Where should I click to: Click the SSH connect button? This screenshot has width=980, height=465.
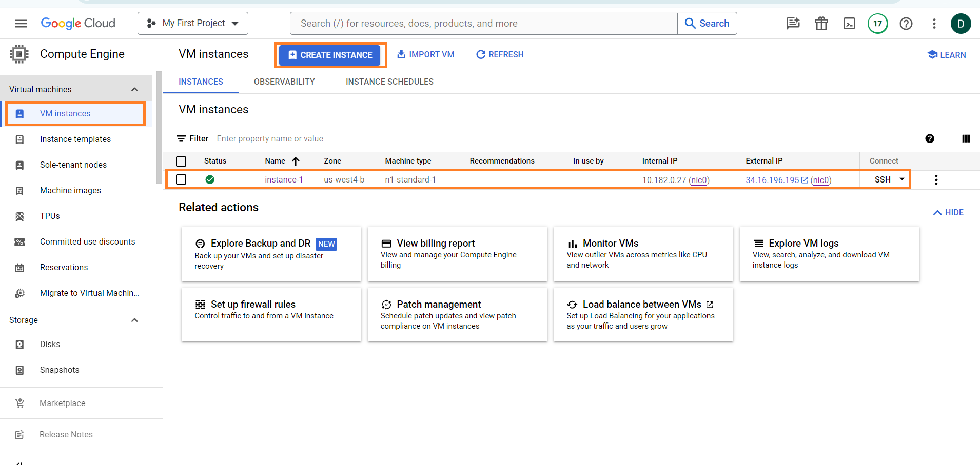click(x=883, y=179)
